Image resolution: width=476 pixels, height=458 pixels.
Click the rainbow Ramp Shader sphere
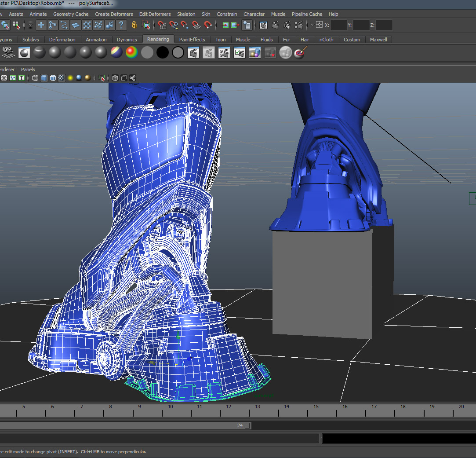(132, 53)
